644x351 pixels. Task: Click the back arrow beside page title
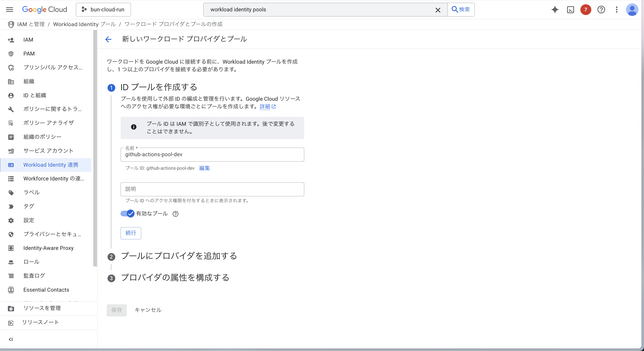coord(108,39)
